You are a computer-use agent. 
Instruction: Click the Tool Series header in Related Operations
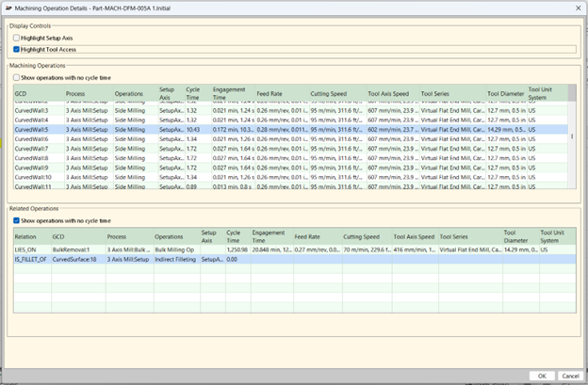tap(454, 237)
